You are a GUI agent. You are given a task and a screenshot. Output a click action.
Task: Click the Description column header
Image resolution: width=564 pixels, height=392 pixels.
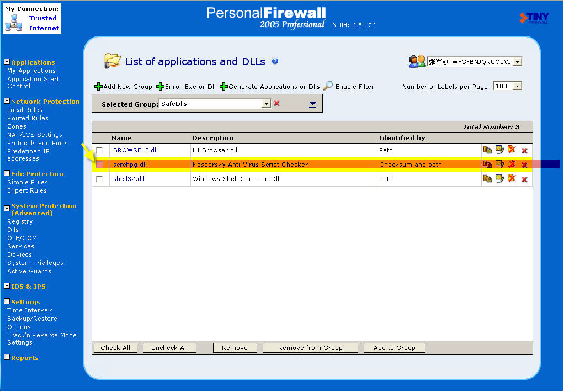coord(213,138)
